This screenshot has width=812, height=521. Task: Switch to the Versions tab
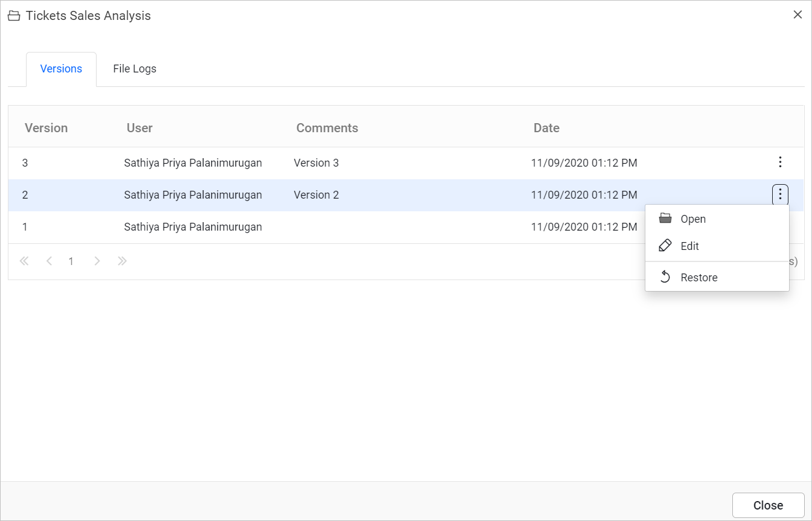click(61, 68)
